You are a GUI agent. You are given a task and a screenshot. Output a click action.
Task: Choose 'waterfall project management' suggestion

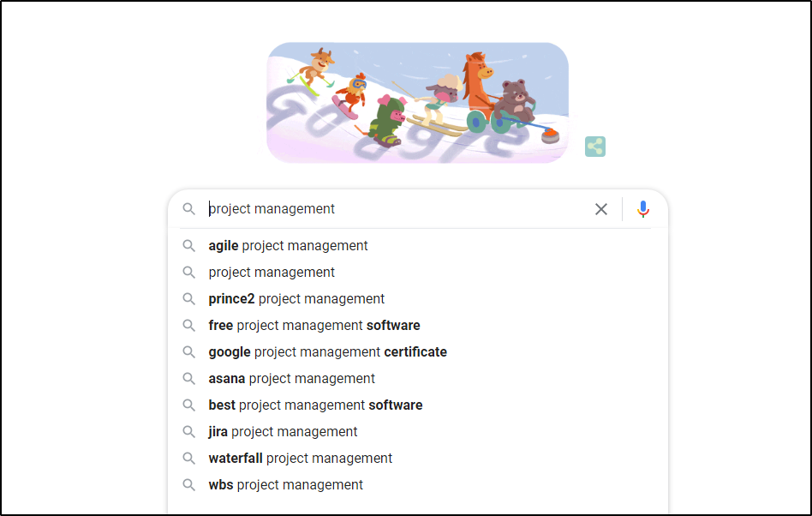tap(300, 459)
